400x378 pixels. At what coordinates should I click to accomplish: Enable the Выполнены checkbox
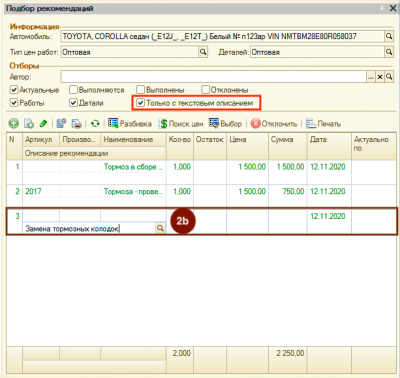(141, 90)
